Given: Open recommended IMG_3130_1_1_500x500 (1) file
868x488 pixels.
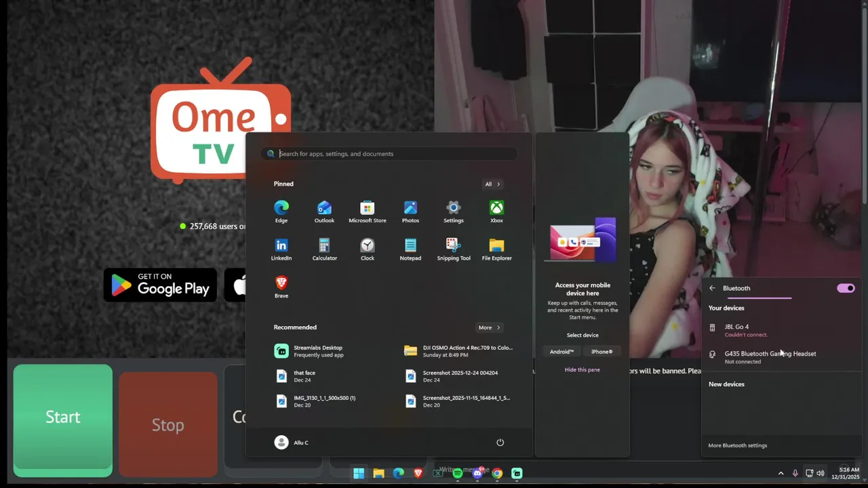Looking at the screenshot, I should (x=332, y=401).
